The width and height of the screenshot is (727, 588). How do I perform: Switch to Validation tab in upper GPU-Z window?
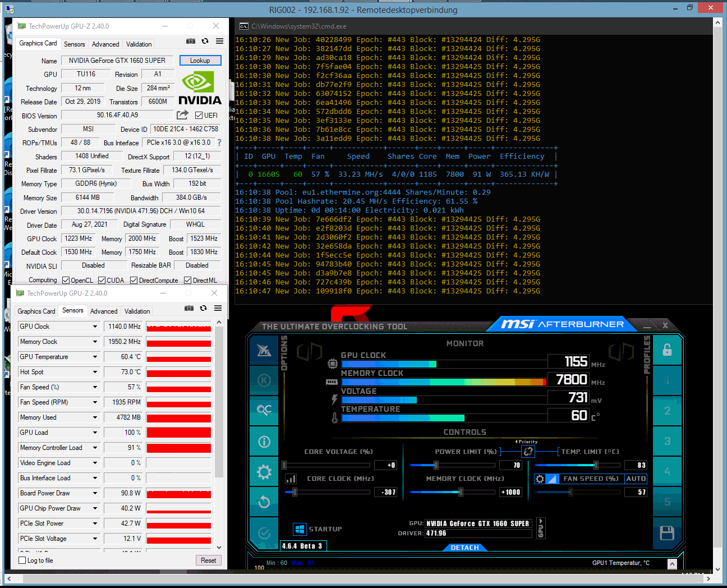click(x=139, y=44)
